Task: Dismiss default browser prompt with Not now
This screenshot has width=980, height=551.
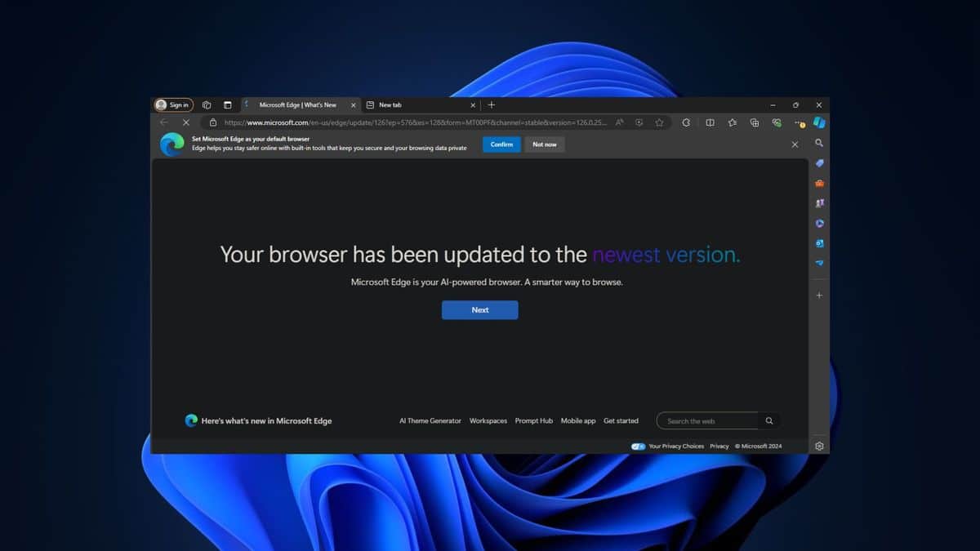Action: (545, 144)
